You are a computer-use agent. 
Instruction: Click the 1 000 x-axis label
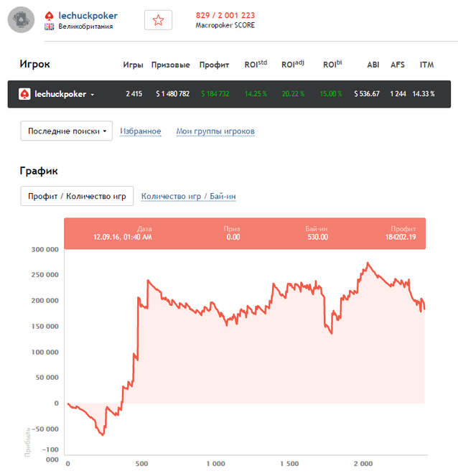[216, 464]
